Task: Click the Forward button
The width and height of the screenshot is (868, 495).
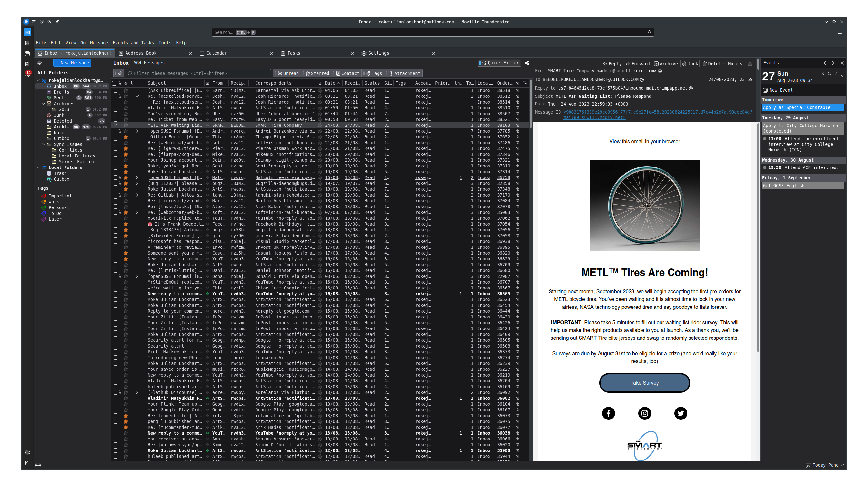Action: [638, 64]
